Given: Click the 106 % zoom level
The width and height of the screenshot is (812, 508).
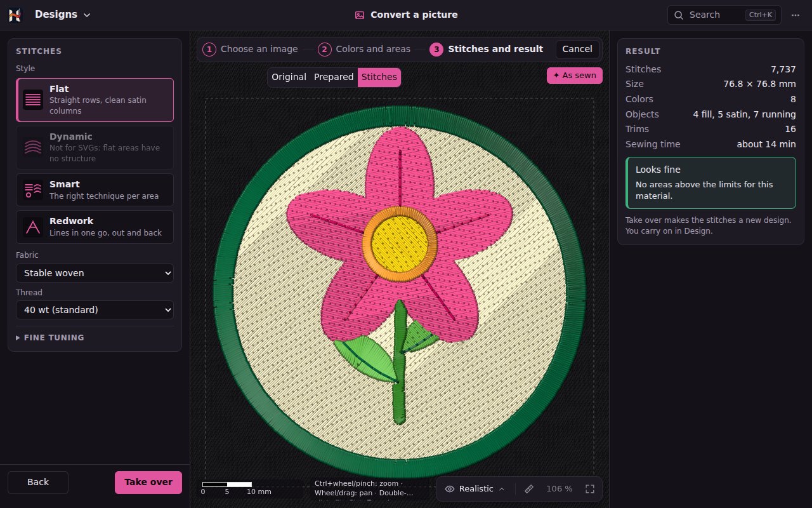Looking at the screenshot, I should pyautogui.click(x=560, y=489).
